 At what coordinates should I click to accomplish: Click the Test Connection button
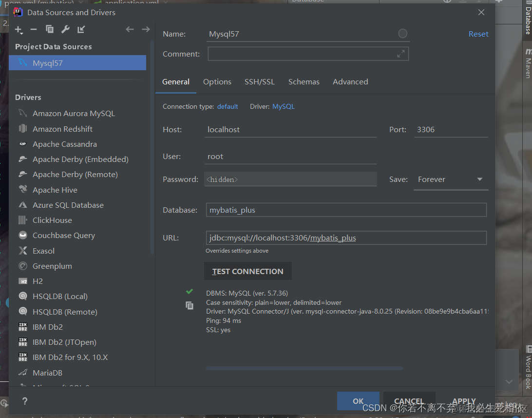click(247, 271)
